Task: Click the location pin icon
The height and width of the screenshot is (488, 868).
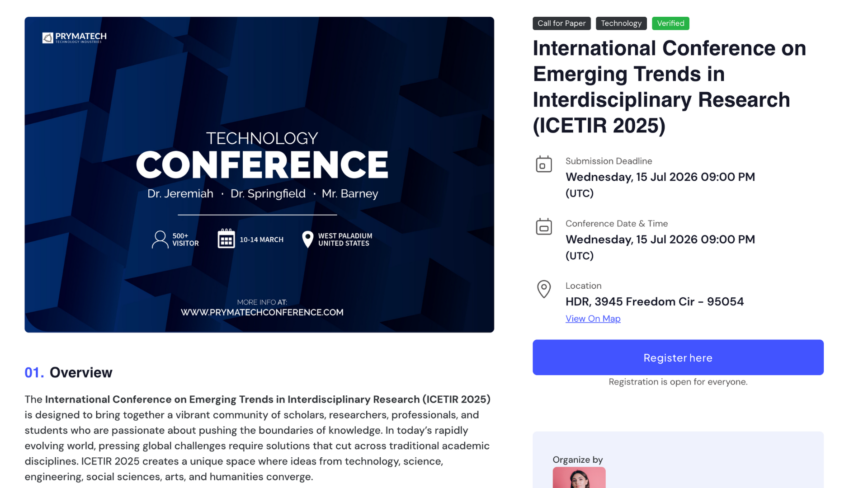Action: (543, 289)
